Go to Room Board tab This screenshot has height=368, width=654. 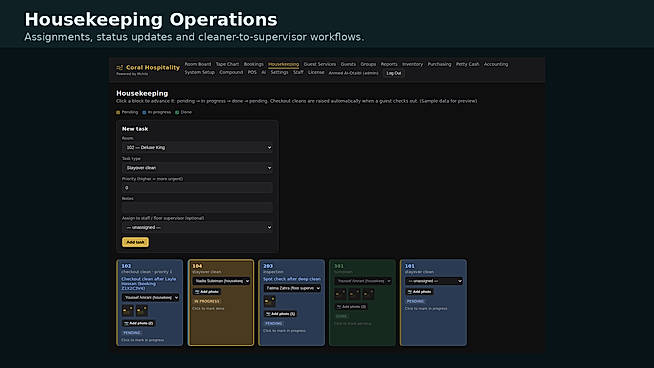click(198, 64)
